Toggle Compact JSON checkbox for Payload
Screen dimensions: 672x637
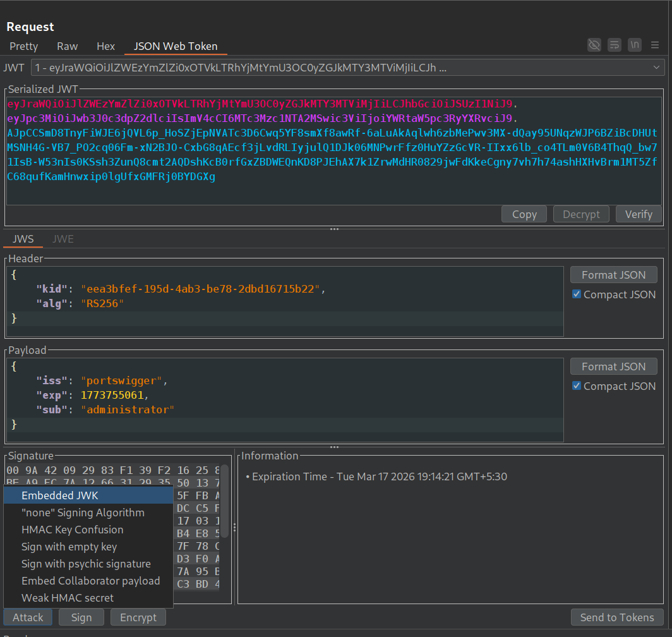[x=576, y=386]
